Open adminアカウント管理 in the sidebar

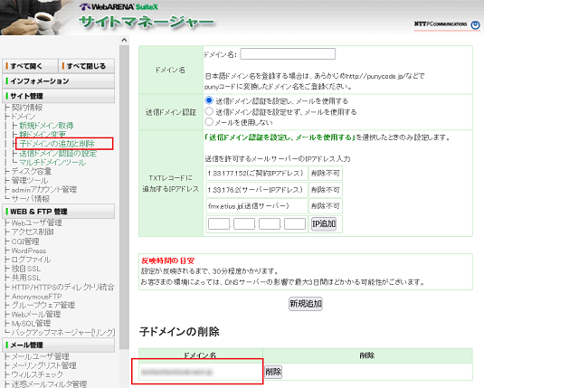tap(44, 190)
